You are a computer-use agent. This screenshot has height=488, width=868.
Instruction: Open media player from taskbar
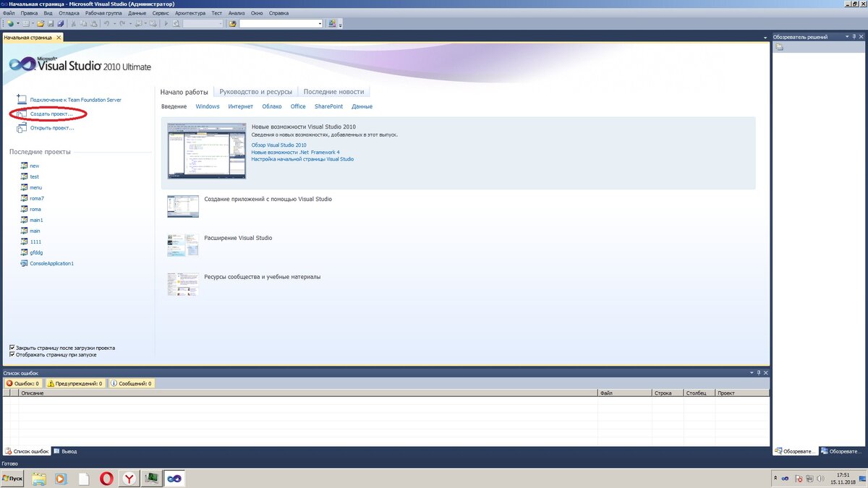click(x=61, y=478)
